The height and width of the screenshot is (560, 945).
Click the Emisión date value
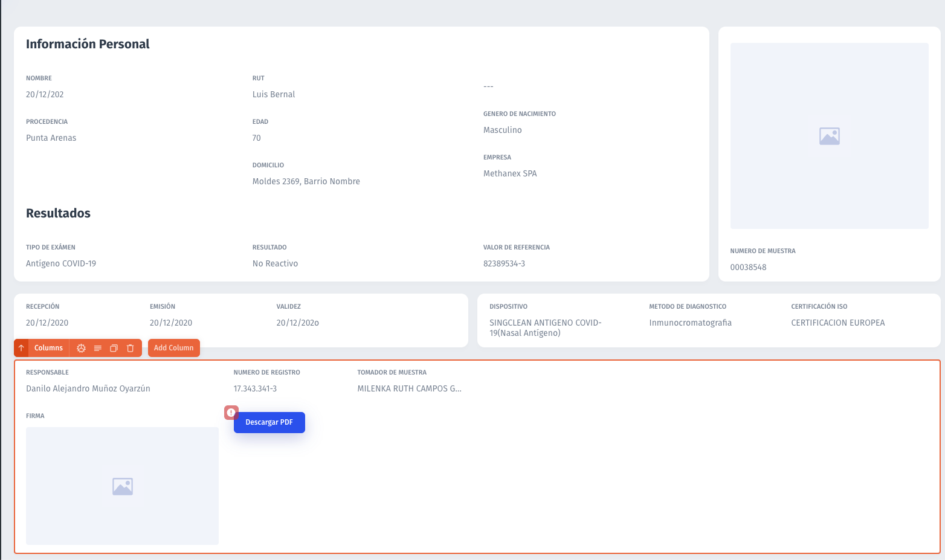[171, 323]
